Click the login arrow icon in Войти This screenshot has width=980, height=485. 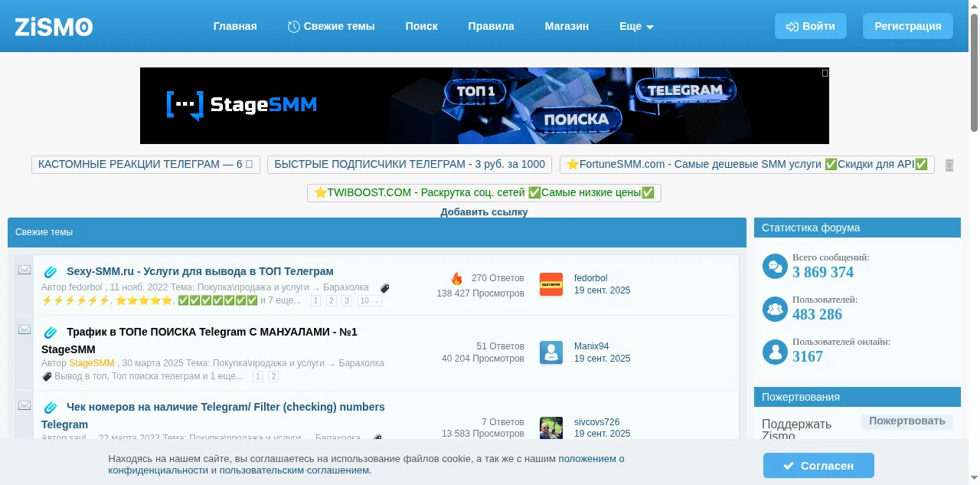pyautogui.click(x=792, y=27)
